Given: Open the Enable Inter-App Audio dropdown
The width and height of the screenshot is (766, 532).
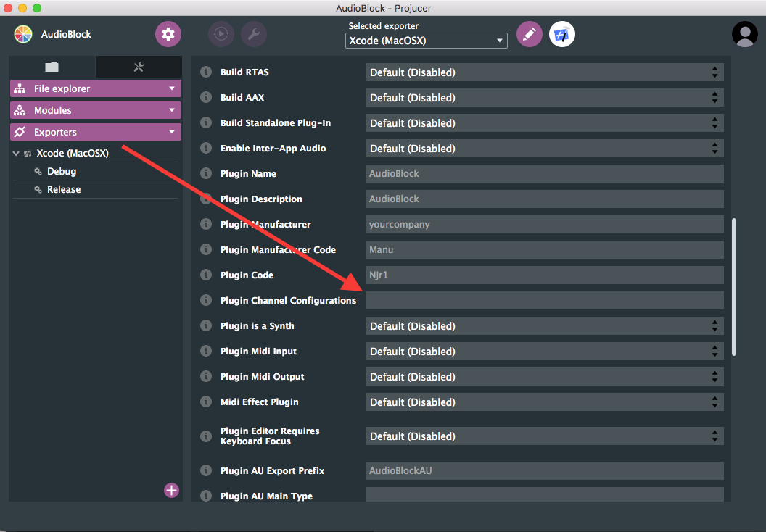Looking at the screenshot, I should pyautogui.click(x=544, y=149).
